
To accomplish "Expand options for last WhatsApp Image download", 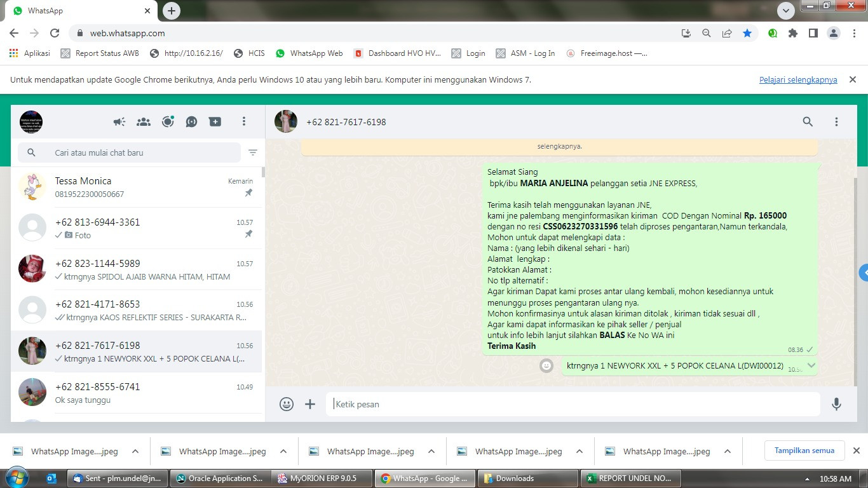I will click(728, 452).
